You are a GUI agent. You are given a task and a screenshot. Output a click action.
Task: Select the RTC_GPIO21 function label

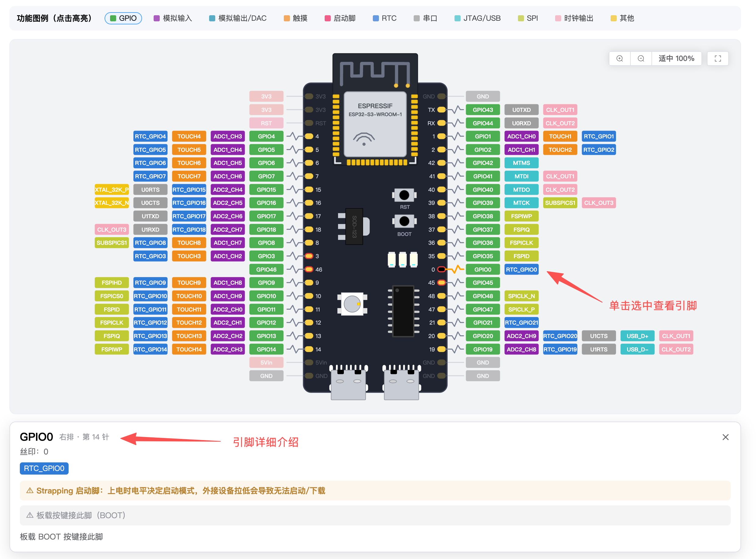521,322
